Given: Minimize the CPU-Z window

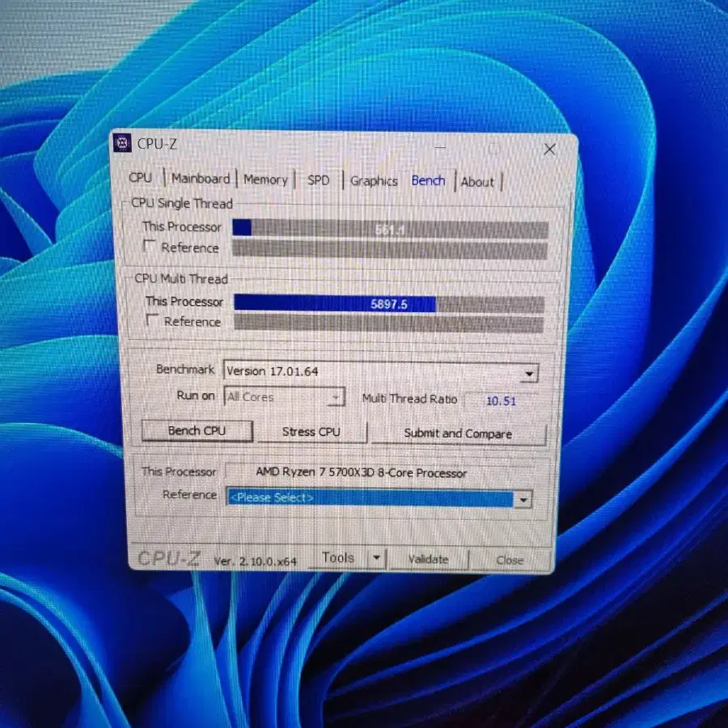Looking at the screenshot, I should pyautogui.click(x=440, y=148).
